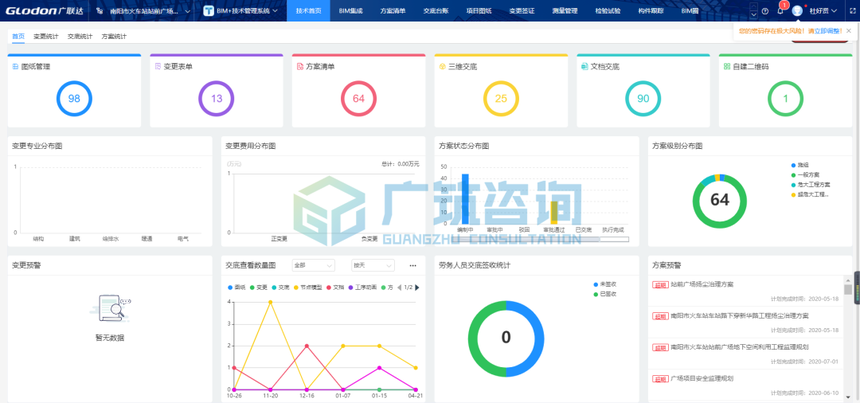Click the stepper arrows left of help icon
Viewport: 860px width, 403px height.
(x=753, y=10)
